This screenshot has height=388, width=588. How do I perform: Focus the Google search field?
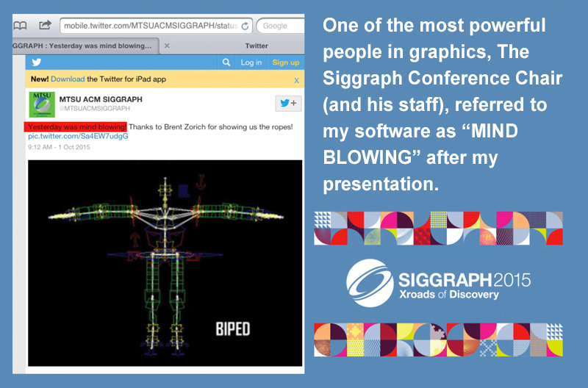click(281, 26)
